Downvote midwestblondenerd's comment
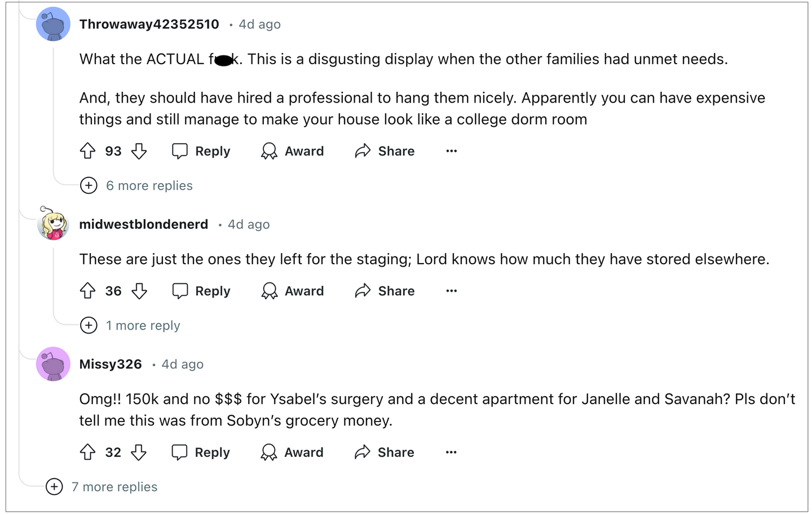 coord(139,291)
